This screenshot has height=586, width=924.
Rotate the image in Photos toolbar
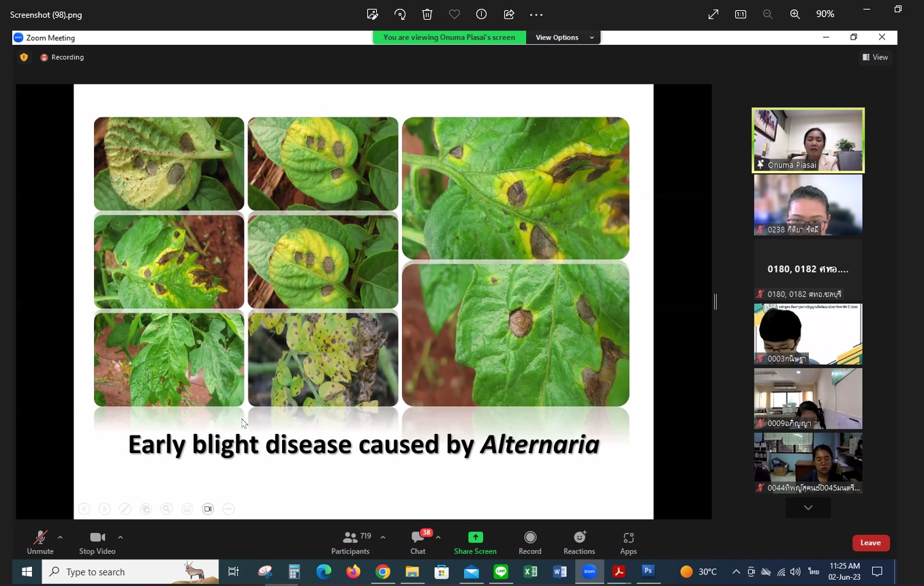click(x=400, y=14)
